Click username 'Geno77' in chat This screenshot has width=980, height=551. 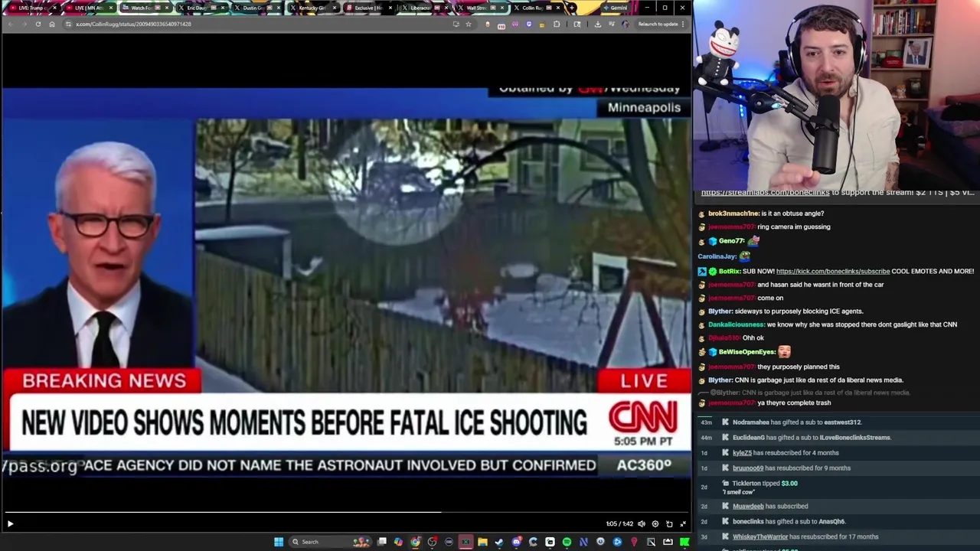coord(731,241)
